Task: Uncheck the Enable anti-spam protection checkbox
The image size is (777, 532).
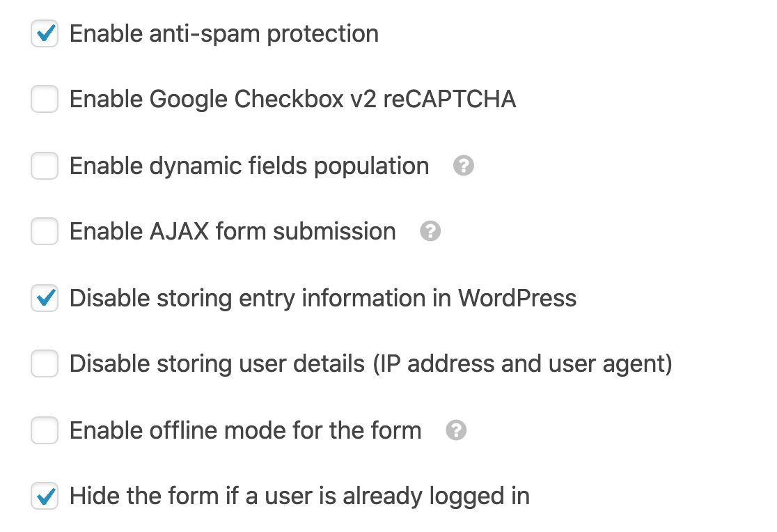Action: pyautogui.click(x=45, y=33)
